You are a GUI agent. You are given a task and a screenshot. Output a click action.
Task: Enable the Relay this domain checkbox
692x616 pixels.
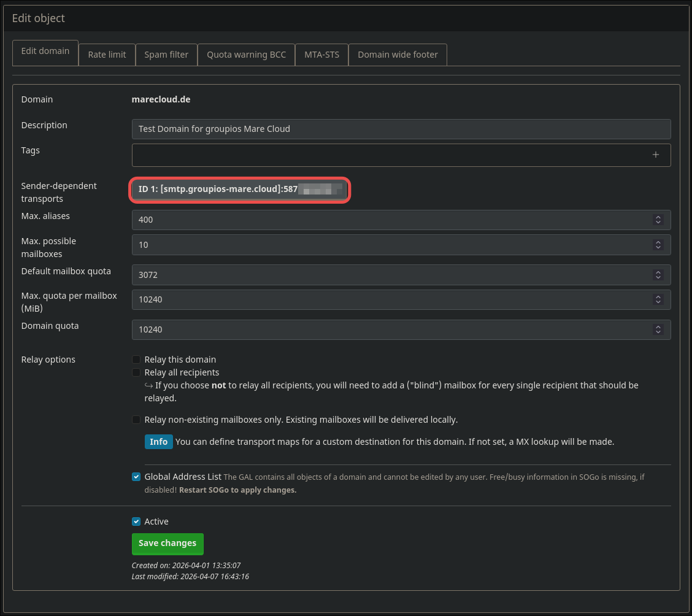[x=136, y=360]
